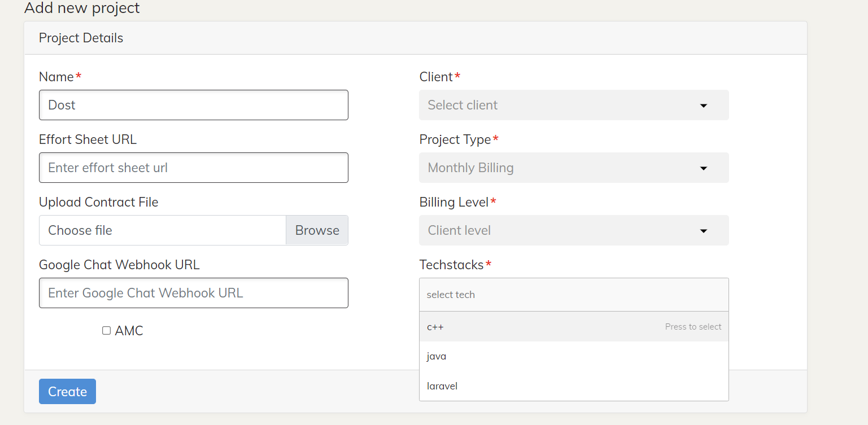Click the Choose file field
The width and height of the screenshot is (868, 425).
click(x=162, y=230)
